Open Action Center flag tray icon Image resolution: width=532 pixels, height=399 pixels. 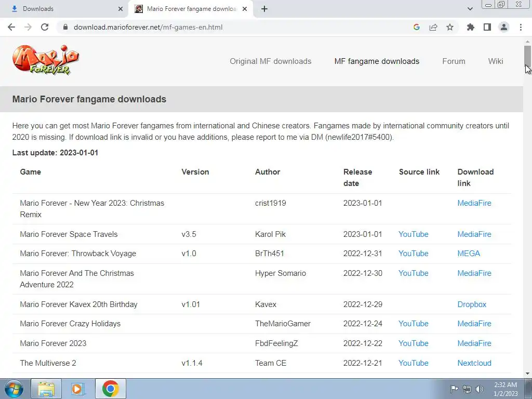click(454, 389)
